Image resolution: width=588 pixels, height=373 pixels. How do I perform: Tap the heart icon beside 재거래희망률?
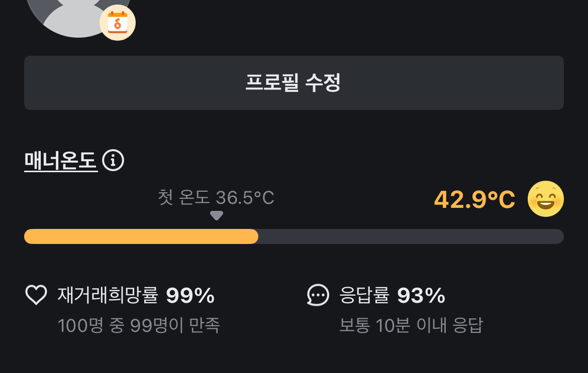[36, 295]
